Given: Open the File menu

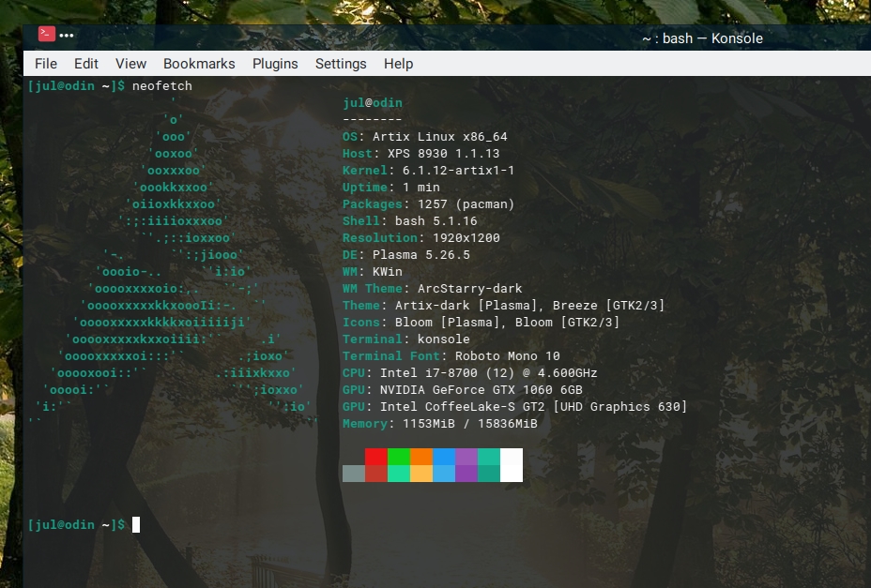Looking at the screenshot, I should [x=46, y=64].
